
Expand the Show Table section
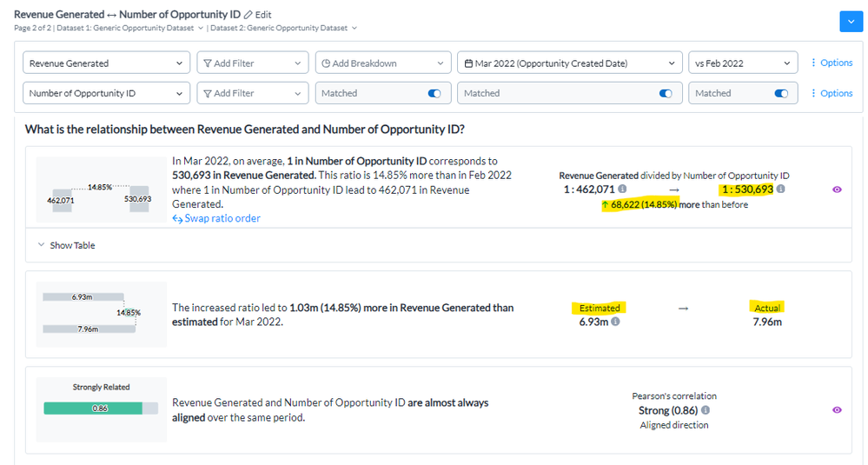(x=66, y=245)
